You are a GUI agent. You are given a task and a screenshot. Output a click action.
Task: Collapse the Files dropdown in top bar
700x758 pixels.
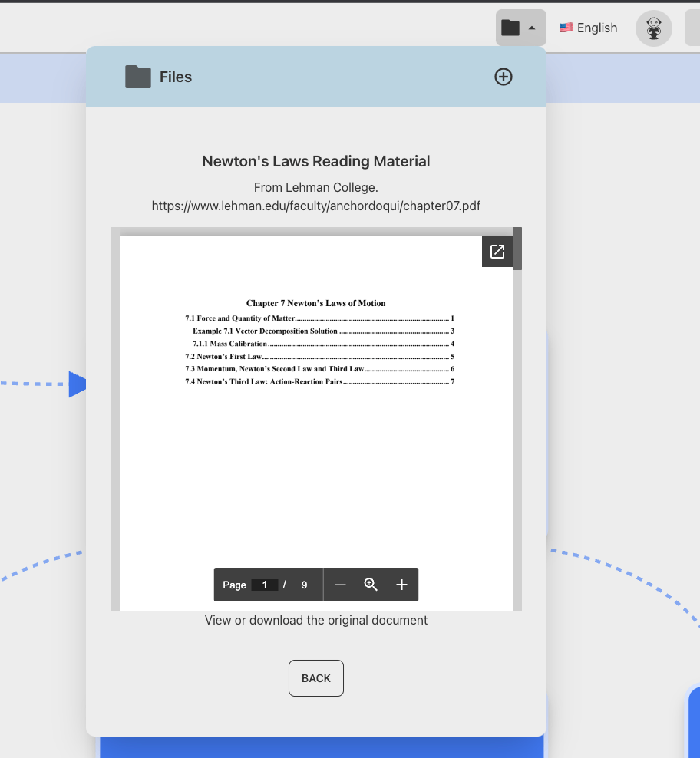(x=520, y=28)
